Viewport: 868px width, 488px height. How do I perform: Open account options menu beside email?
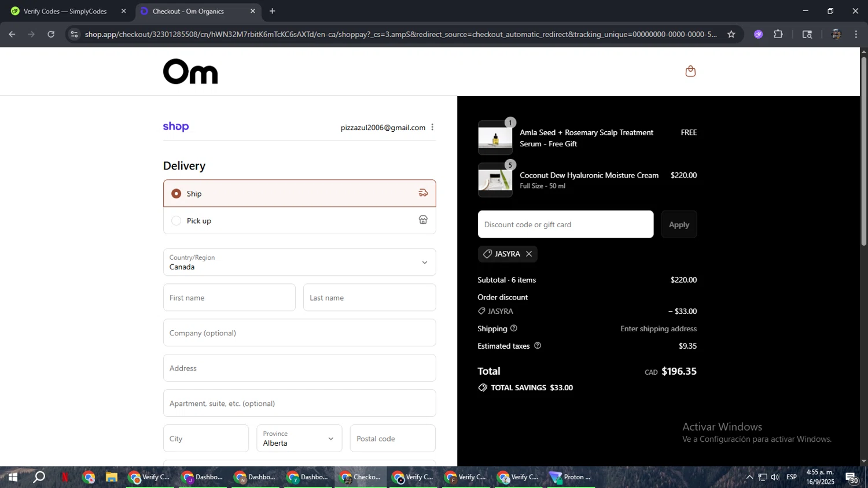tap(432, 127)
